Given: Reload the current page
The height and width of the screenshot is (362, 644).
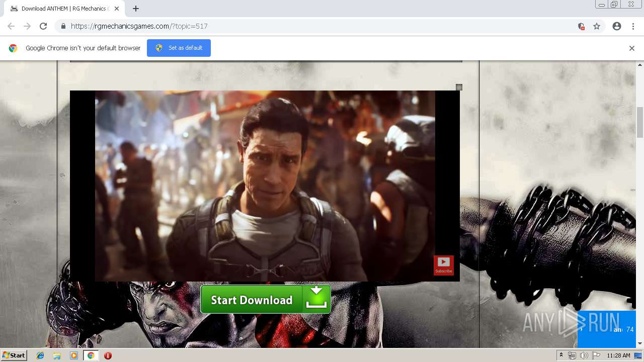Looking at the screenshot, I should coord(43,26).
